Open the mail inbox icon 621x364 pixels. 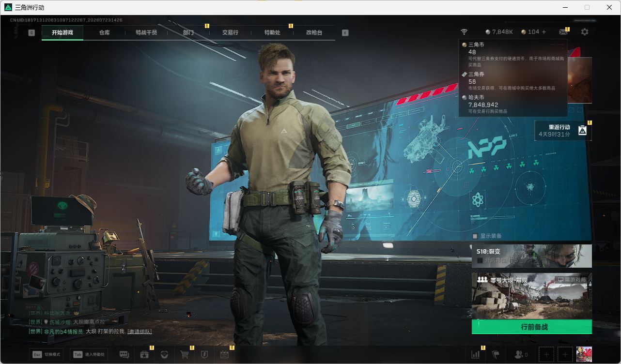click(x=563, y=32)
